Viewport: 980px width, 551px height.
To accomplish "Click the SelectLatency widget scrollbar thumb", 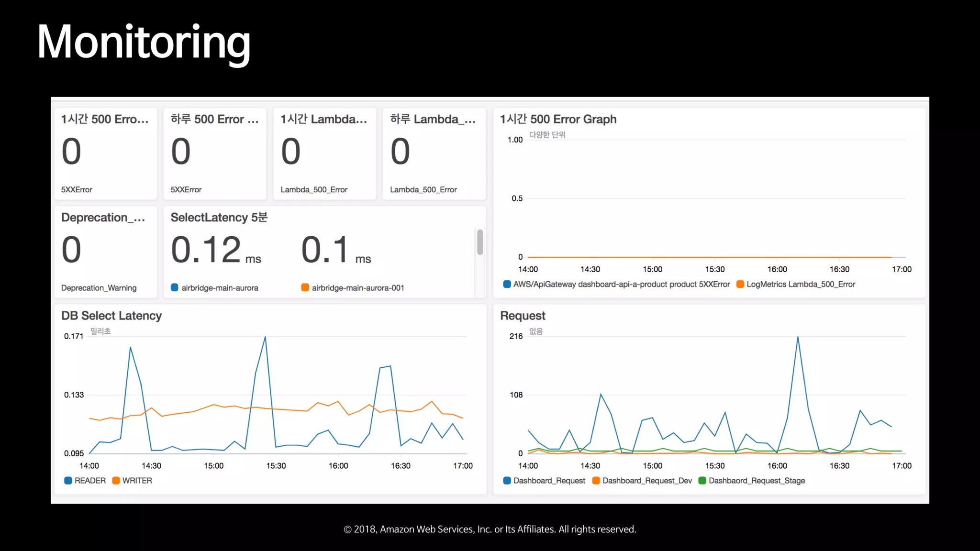I will [480, 242].
